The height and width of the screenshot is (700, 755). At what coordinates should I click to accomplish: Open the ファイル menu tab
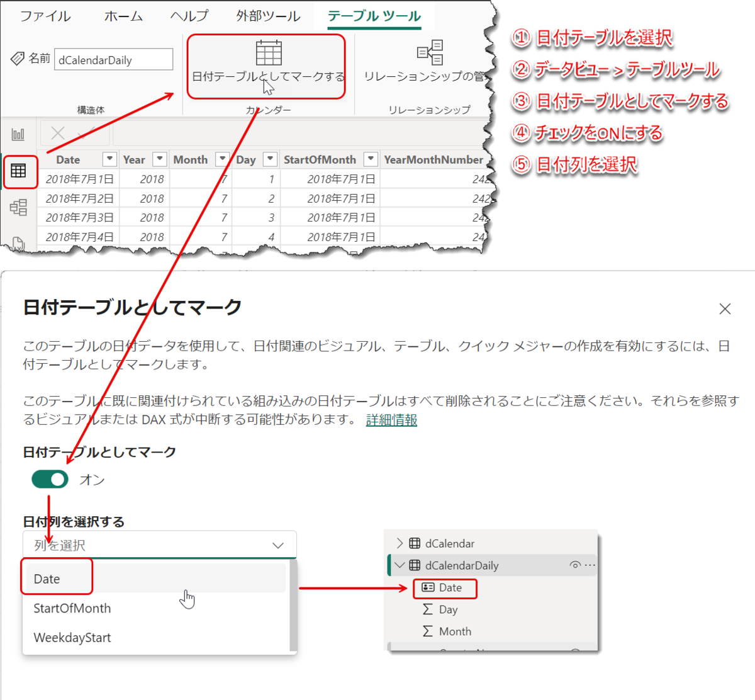(45, 16)
